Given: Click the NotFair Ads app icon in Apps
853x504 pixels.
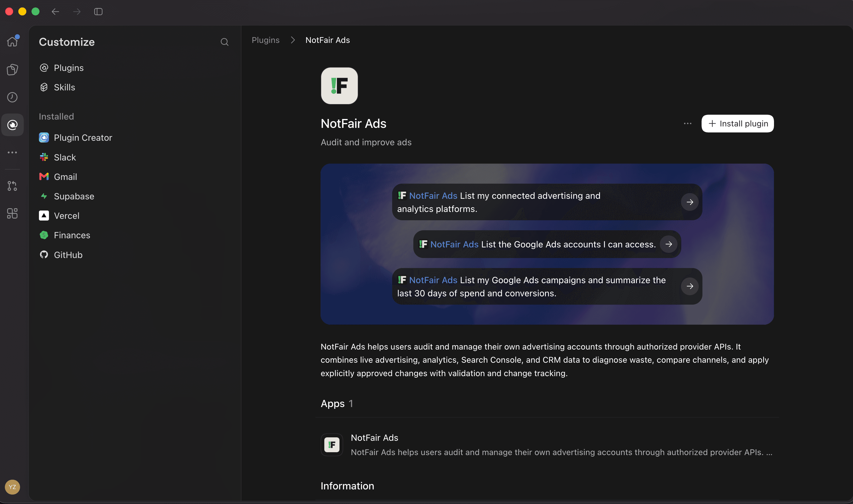Looking at the screenshot, I should 332,445.
